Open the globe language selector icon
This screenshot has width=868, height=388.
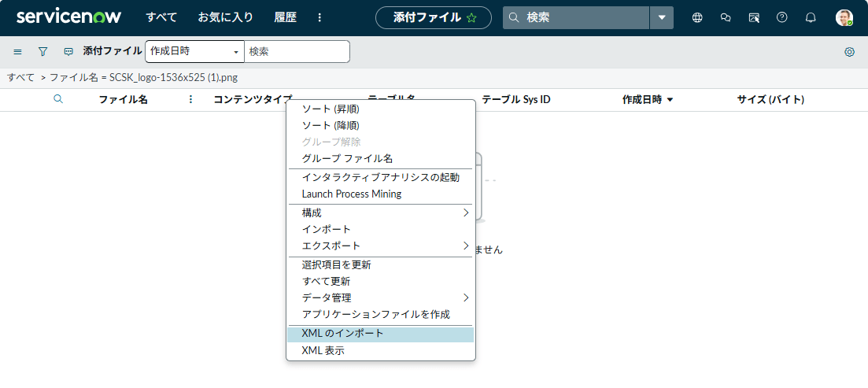coord(697,17)
